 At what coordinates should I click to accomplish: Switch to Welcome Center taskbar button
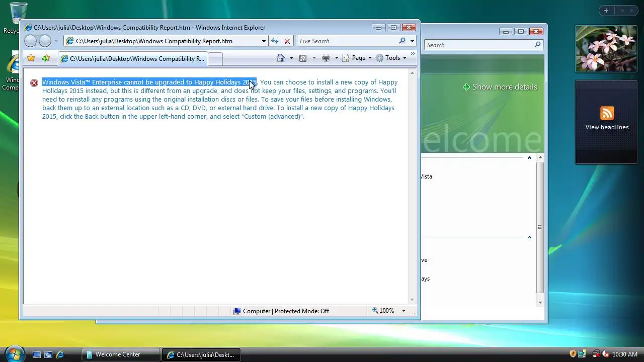coord(121,354)
